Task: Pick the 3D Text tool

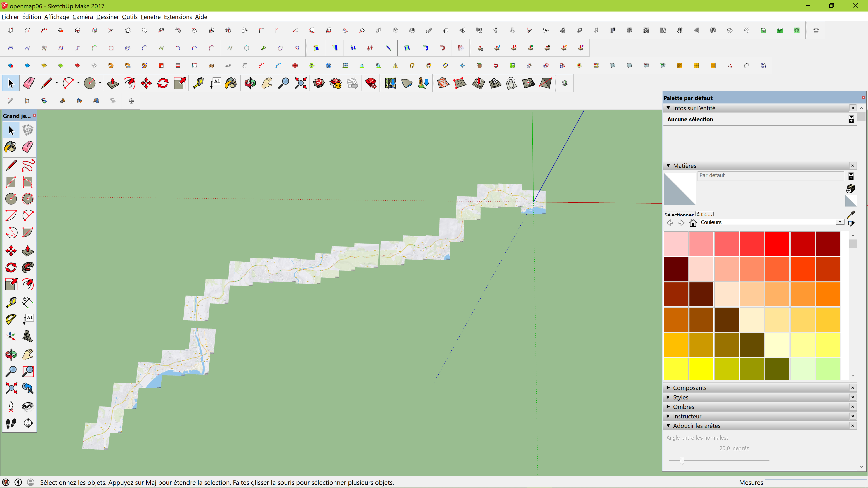Action: click(x=28, y=336)
